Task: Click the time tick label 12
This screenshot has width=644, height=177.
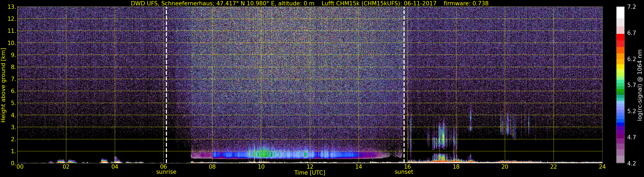Action: pyautogui.click(x=310, y=167)
